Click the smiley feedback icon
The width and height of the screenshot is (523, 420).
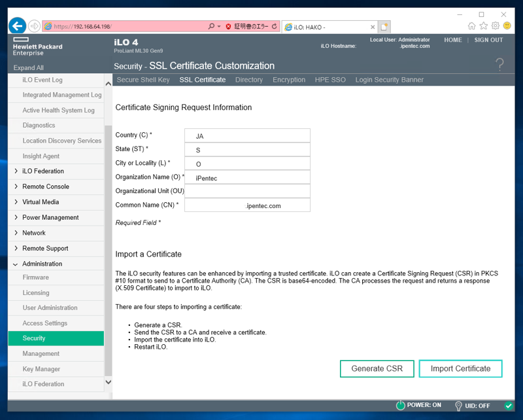pos(507,26)
